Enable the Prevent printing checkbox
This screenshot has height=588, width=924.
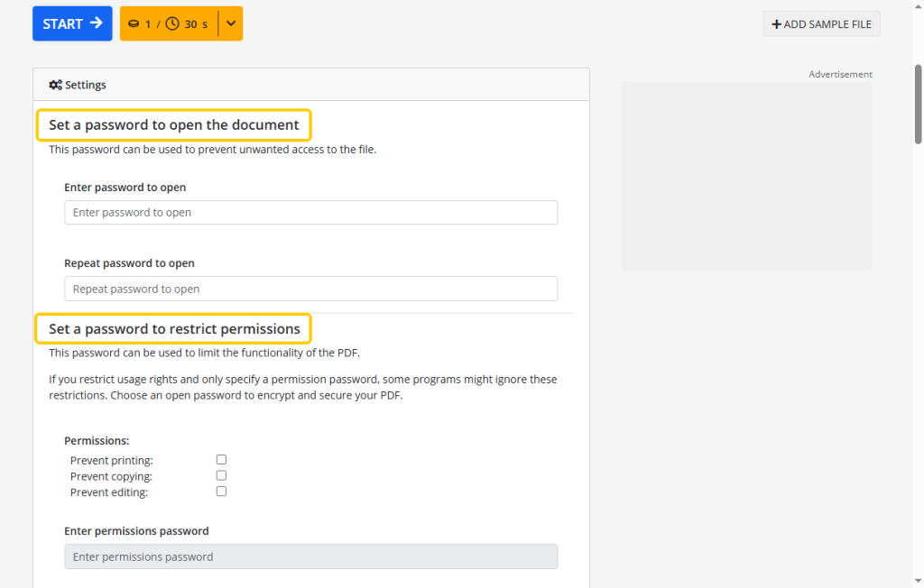click(x=221, y=460)
